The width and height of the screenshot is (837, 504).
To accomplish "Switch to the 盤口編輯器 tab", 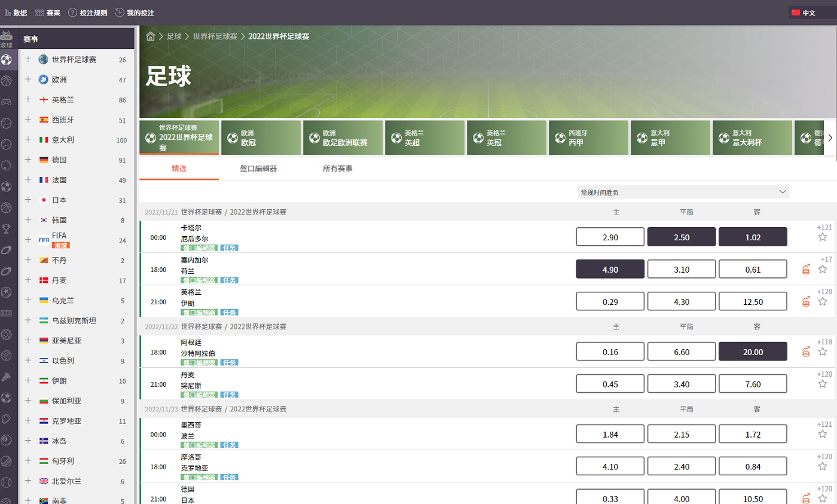I will pyautogui.click(x=258, y=169).
